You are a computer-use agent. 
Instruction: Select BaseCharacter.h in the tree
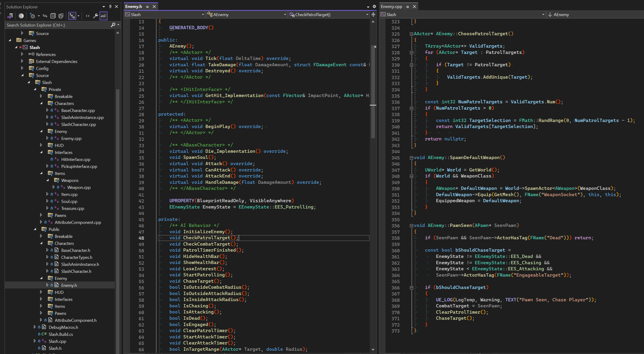[76, 250]
